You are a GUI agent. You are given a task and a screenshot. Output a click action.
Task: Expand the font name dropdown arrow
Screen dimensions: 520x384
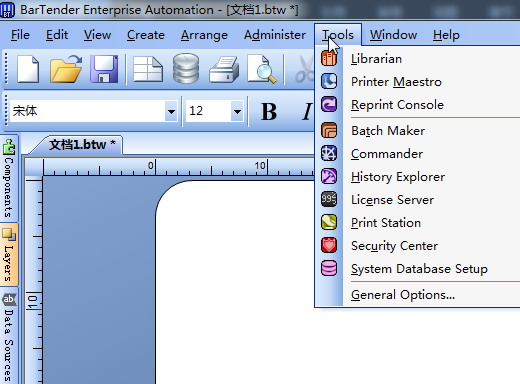click(171, 111)
